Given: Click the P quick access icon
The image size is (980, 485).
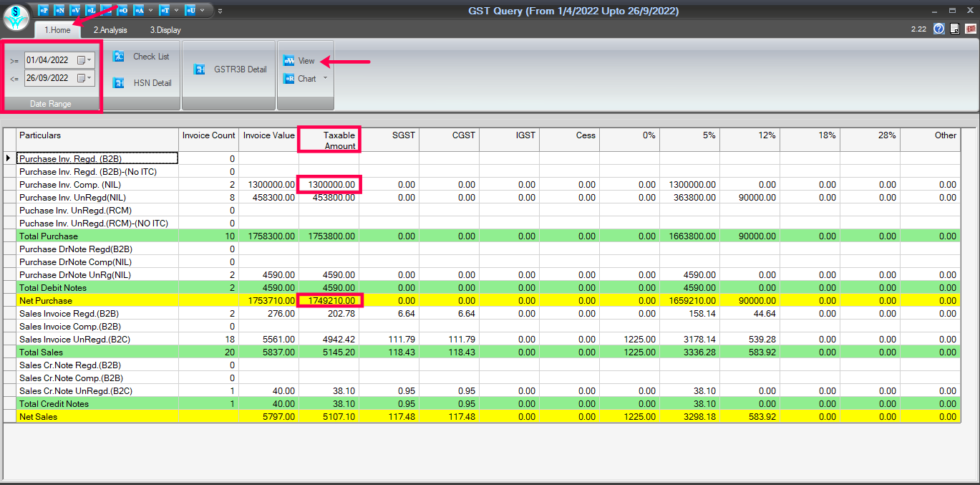Looking at the screenshot, I should (44, 11).
